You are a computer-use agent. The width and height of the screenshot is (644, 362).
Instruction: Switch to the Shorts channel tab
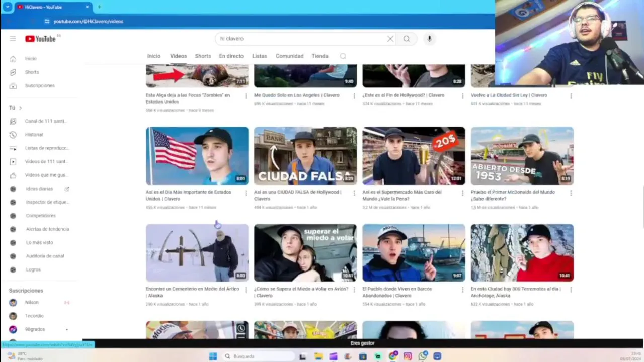pos(203,56)
